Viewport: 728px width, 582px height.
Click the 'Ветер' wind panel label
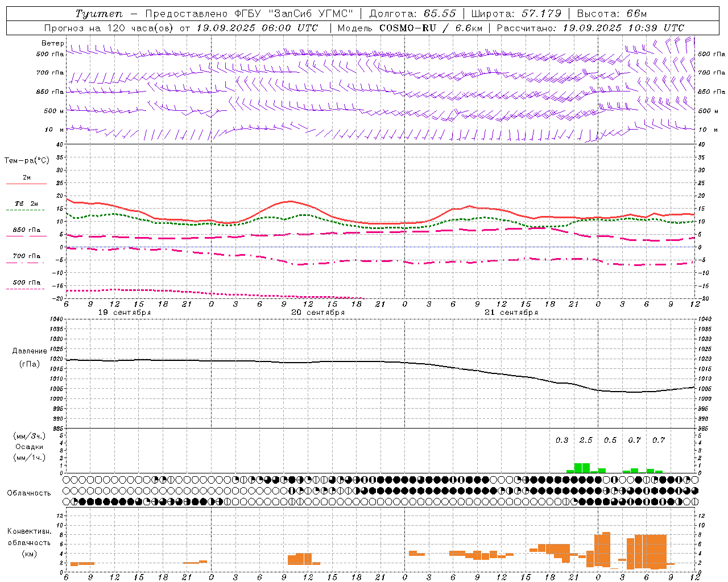click(x=52, y=43)
